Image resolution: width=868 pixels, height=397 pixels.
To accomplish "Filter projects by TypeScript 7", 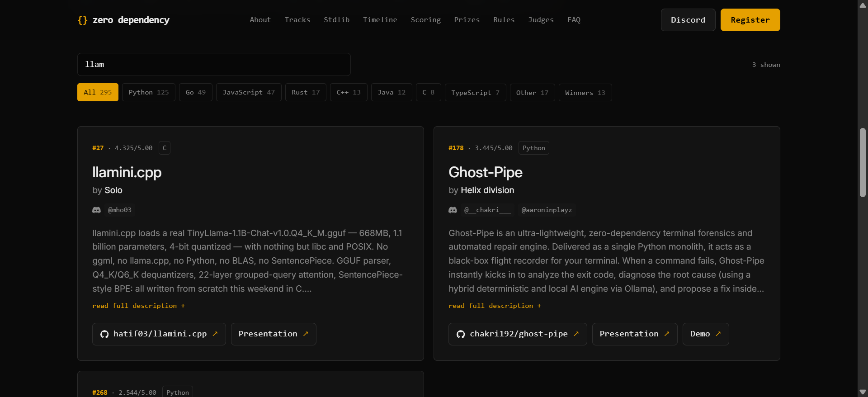I will click(476, 92).
